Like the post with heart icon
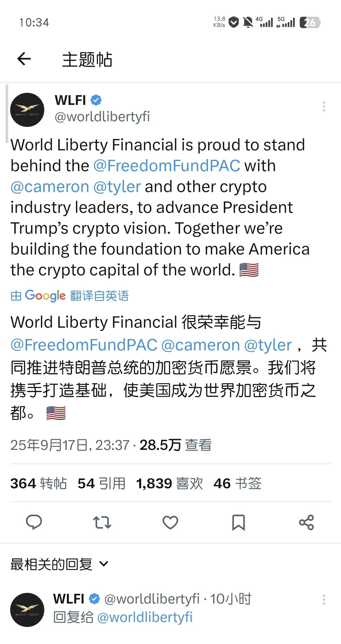The height and width of the screenshot is (644, 341). pos(170,522)
